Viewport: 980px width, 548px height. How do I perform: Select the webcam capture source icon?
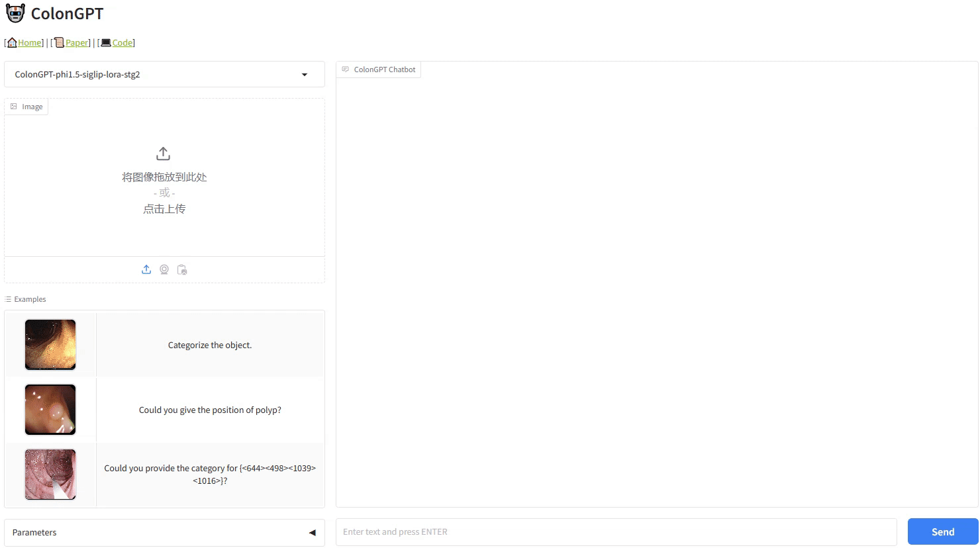click(x=164, y=269)
